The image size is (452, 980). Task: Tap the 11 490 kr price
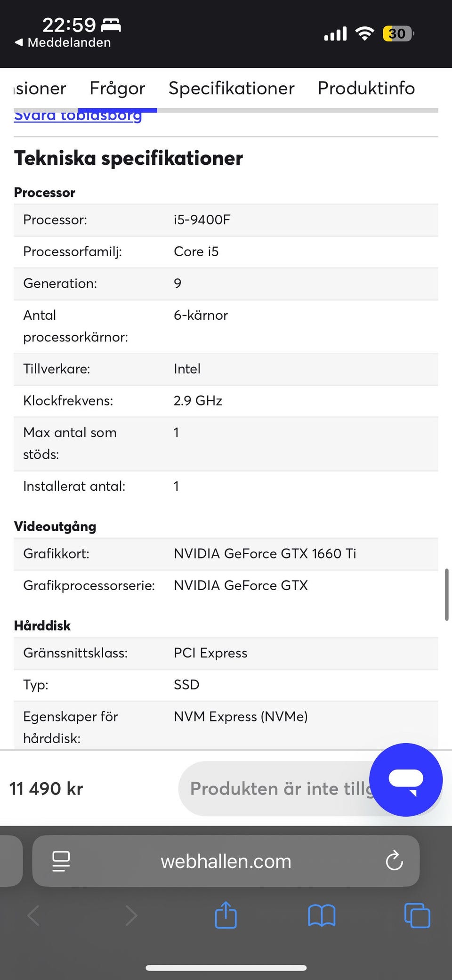pyautogui.click(x=46, y=789)
